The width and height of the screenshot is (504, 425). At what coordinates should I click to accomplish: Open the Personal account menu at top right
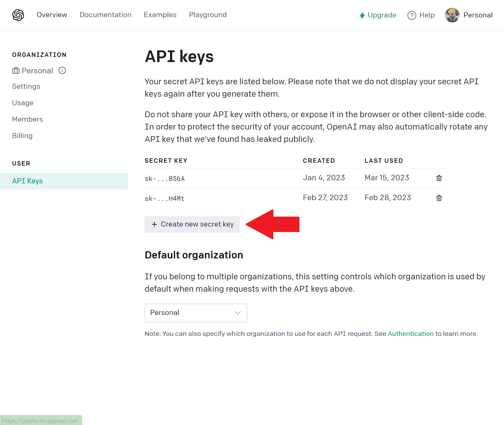coord(478,15)
